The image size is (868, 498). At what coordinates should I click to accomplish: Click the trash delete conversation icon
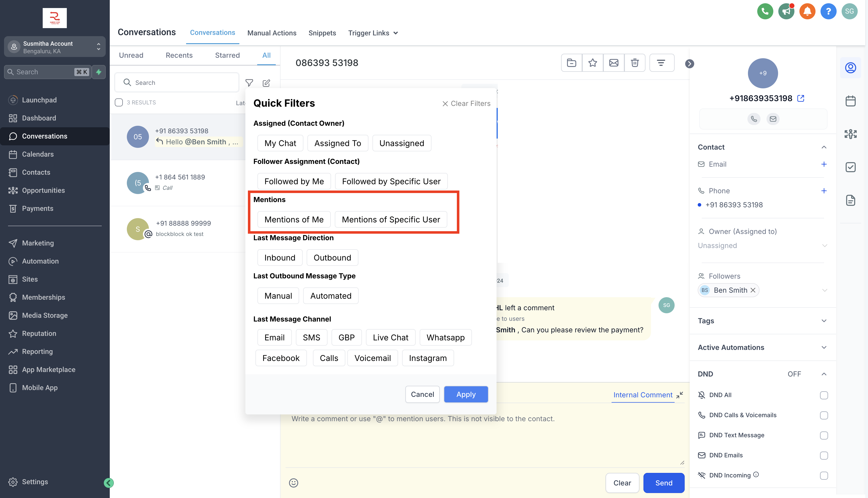[635, 63]
